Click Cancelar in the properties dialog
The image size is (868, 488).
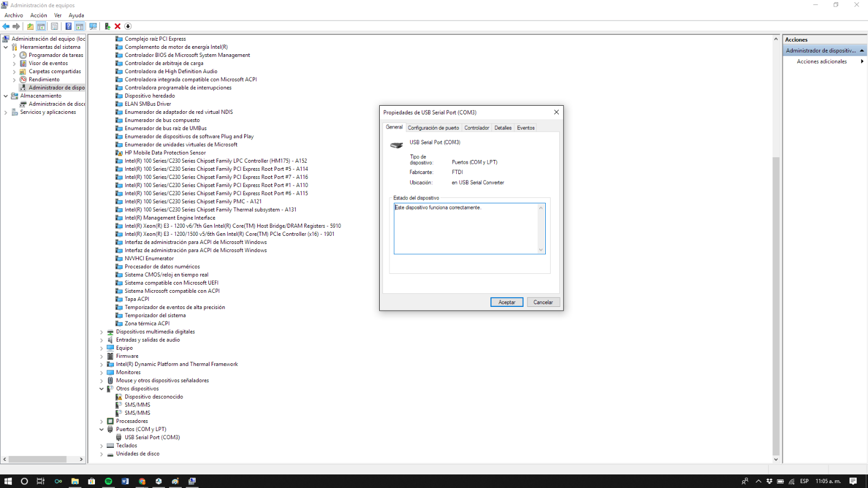pyautogui.click(x=542, y=303)
